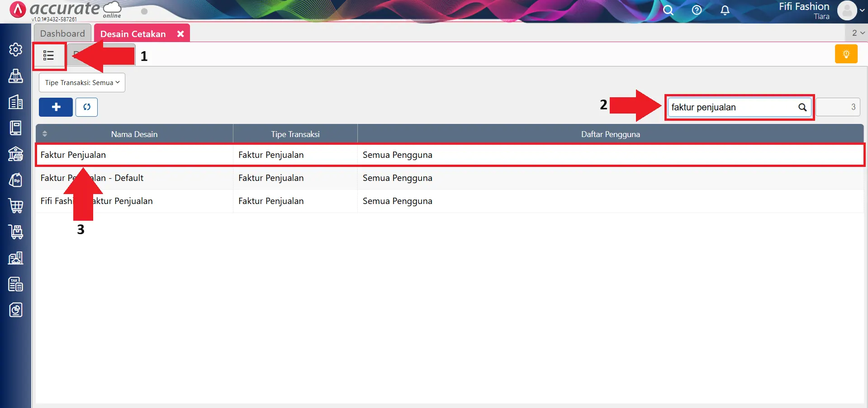
Task: Click the magnifier icon in search box
Action: coord(802,107)
